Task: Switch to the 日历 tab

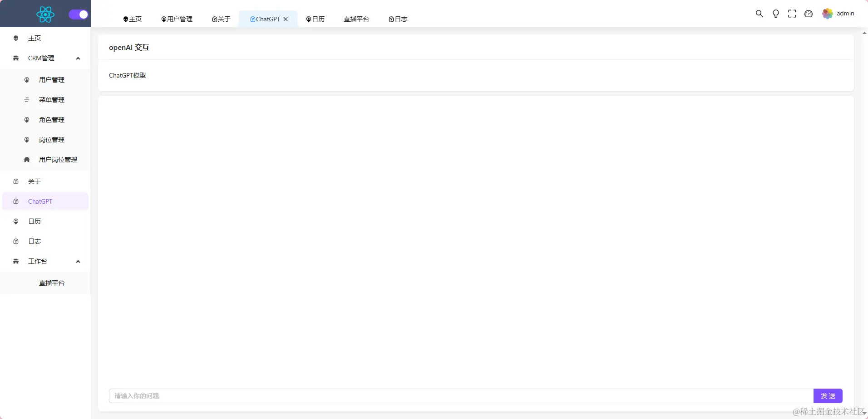Action: [315, 19]
